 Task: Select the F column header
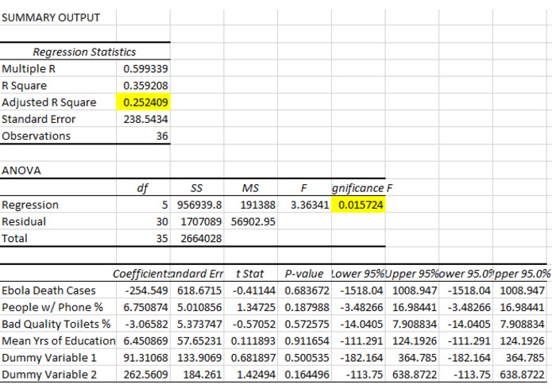pyautogui.click(x=304, y=188)
